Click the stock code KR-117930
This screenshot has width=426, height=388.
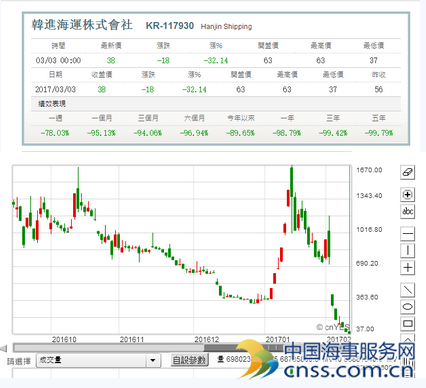(x=170, y=26)
